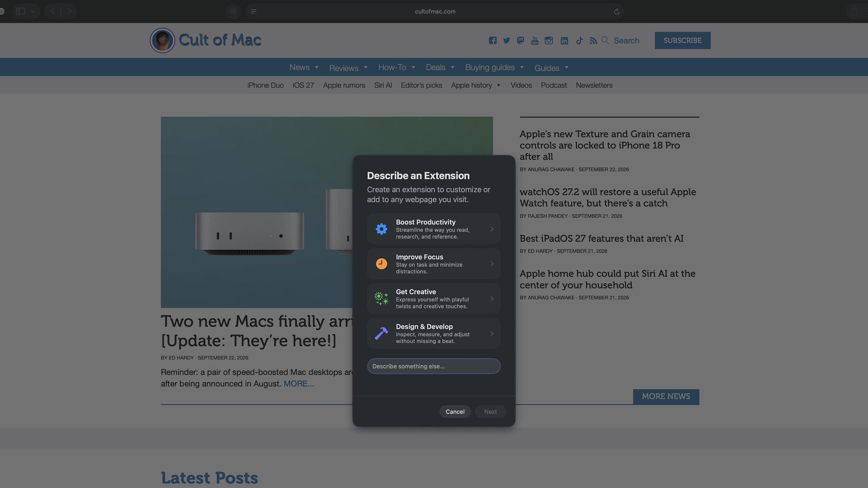Expand the Apple history submenu arrow
This screenshot has height=488, width=868.
tap(499, 86)
